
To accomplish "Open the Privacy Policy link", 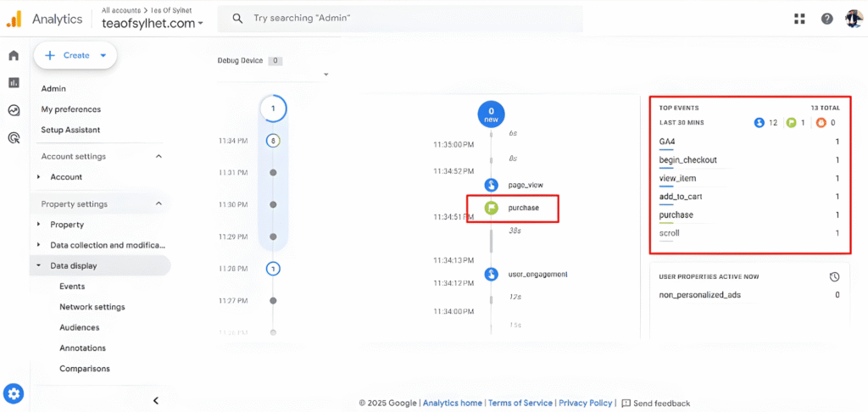I will [585, 404].
